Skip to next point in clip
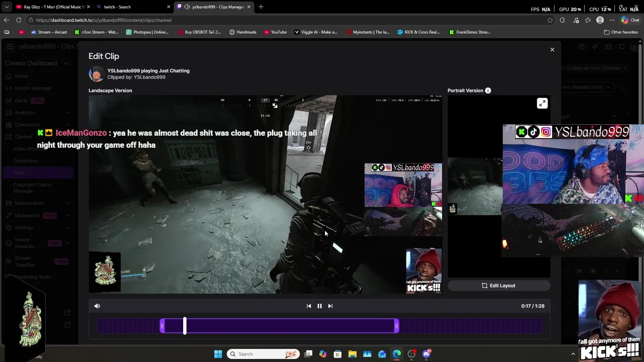644x362 pixels. click(x=330, y=306)
